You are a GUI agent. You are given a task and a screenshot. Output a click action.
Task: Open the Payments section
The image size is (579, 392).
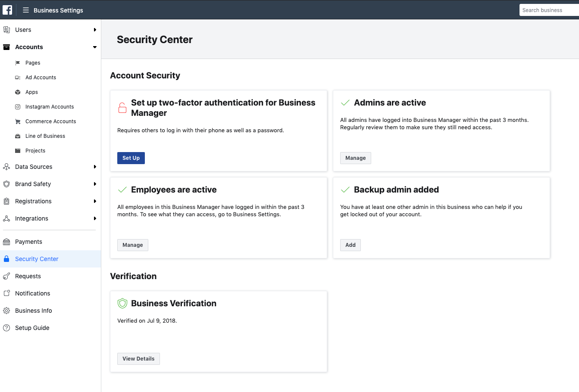pyautogui.click(x=28, y=242)
